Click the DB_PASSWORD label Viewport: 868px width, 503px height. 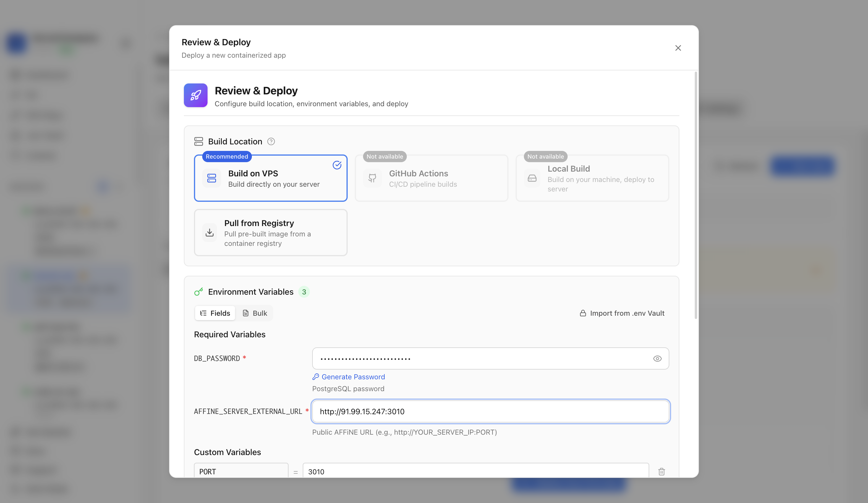point(217,359)
